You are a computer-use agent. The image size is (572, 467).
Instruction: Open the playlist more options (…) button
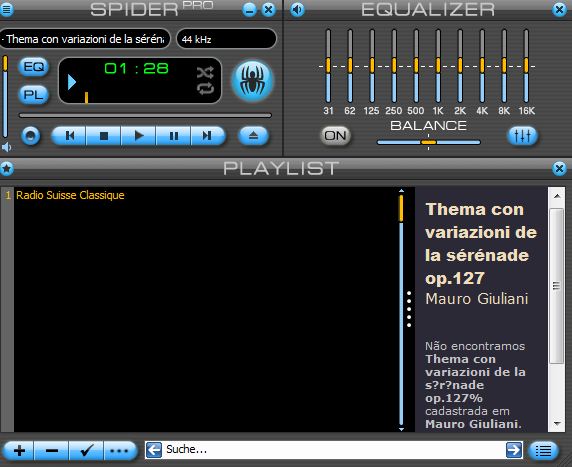[120, 451]
